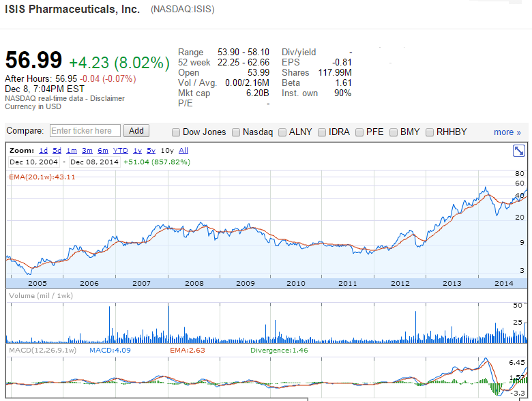Set chart zoom to 5d
Screen dimensions: 532x401
(x=57, y=151)
